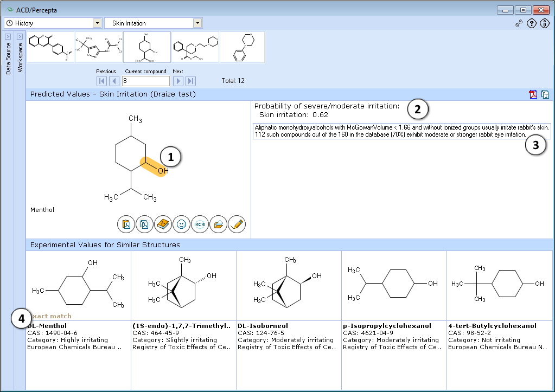This screenshot has height=392, width=555.
Task: Click the help question mark icon
Action: (532, 24)
